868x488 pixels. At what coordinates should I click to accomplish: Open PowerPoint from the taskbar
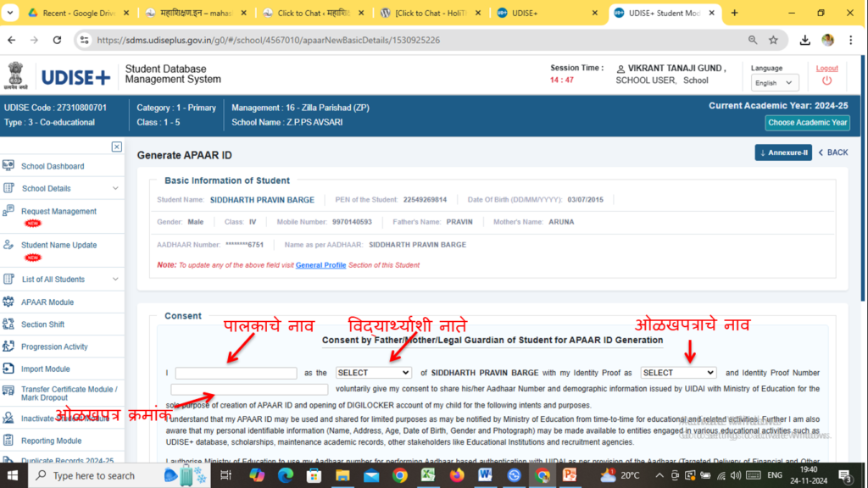pyautogui.click(x=570, y=474)
